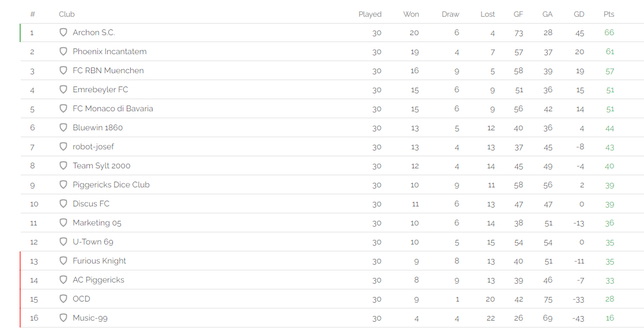Click the crest icon next to Bluewin 1860
The width and height of the screenshot is (644, 335).
click(x=63, y=127)
